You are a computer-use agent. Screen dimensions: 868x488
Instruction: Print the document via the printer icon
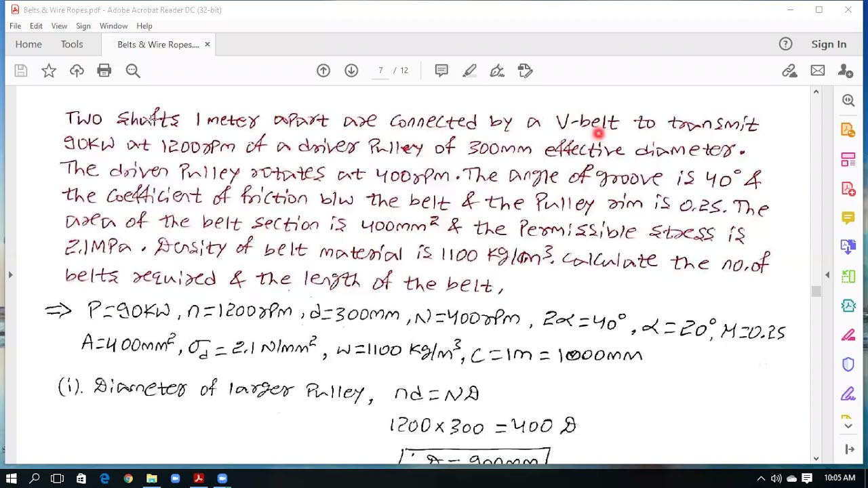coord(104,70)
